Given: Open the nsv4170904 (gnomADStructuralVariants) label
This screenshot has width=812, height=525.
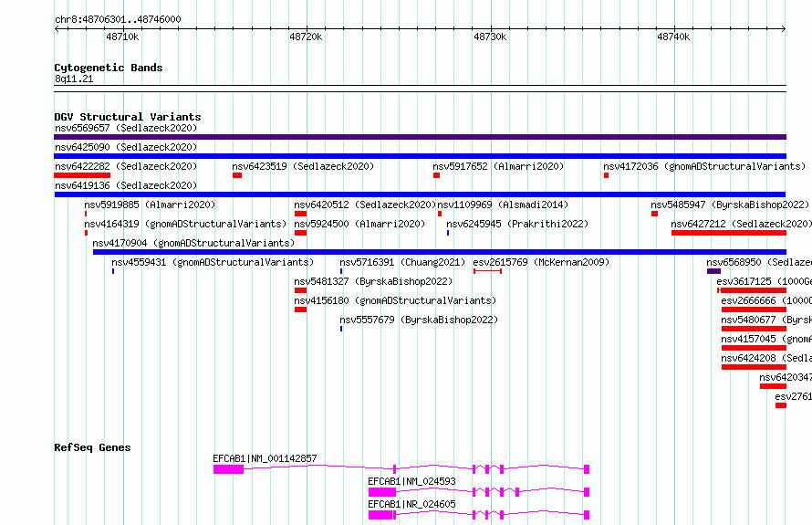Looking at the screenshot, I should [193, 243].
